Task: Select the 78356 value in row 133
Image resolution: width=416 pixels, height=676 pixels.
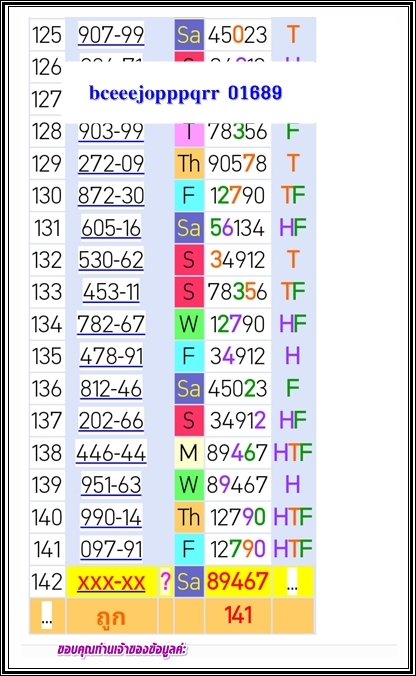Action: tap(238, 292)
